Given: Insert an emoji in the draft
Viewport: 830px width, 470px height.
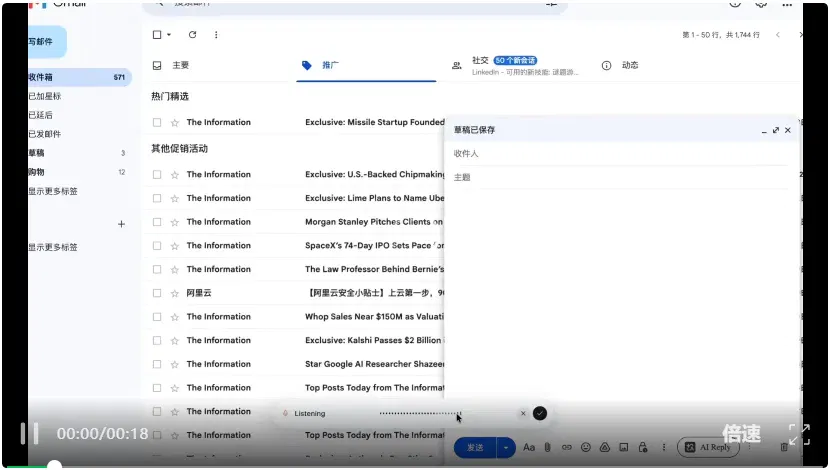Looking at the screenshot, I should (585, 447).
